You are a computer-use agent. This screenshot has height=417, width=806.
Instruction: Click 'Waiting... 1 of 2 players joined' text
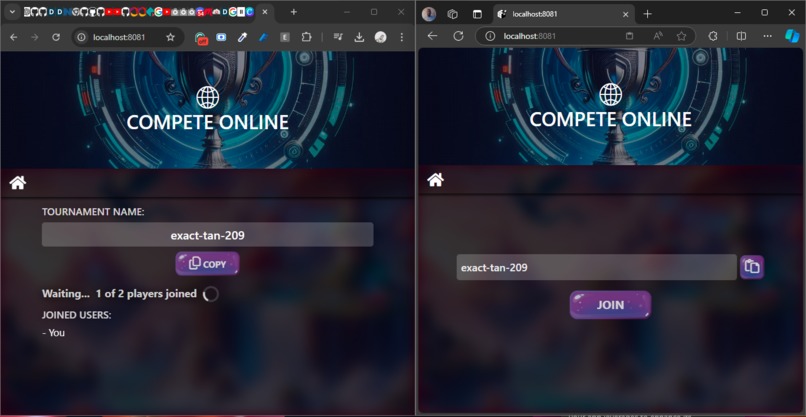tap(119, 294)
